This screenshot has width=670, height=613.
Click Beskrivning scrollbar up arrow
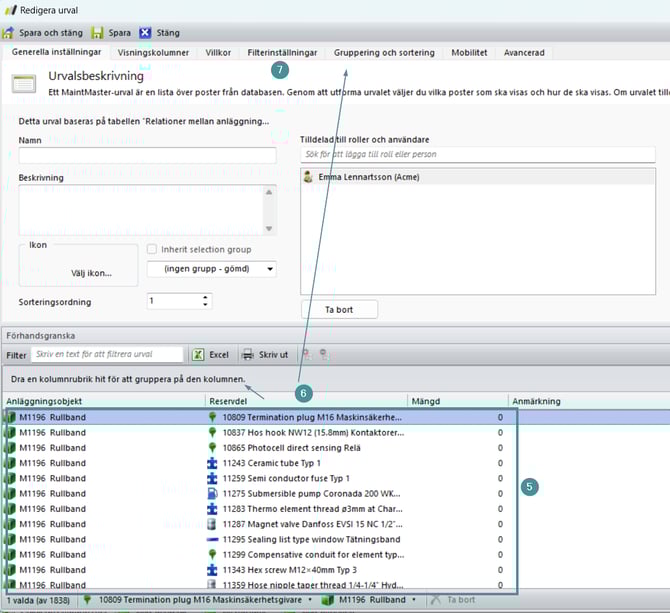[269, 192]
